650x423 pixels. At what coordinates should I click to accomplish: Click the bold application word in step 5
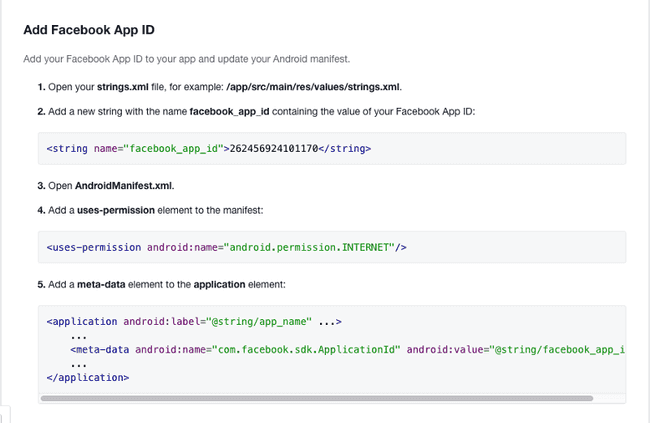pos(219,284)
